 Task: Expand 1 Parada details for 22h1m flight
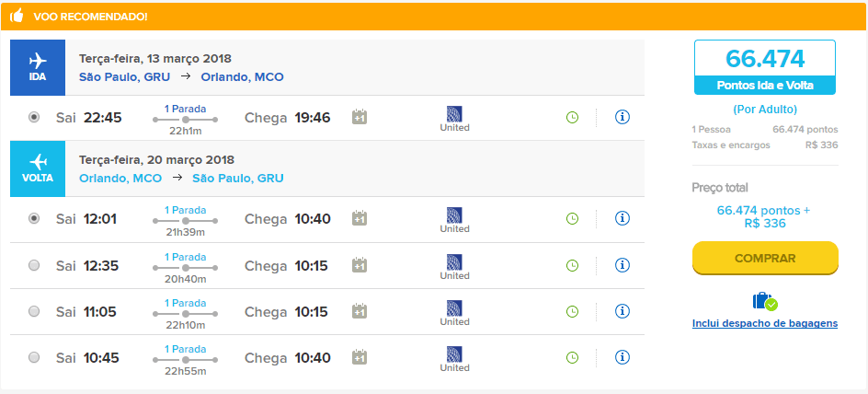point(185,109)
